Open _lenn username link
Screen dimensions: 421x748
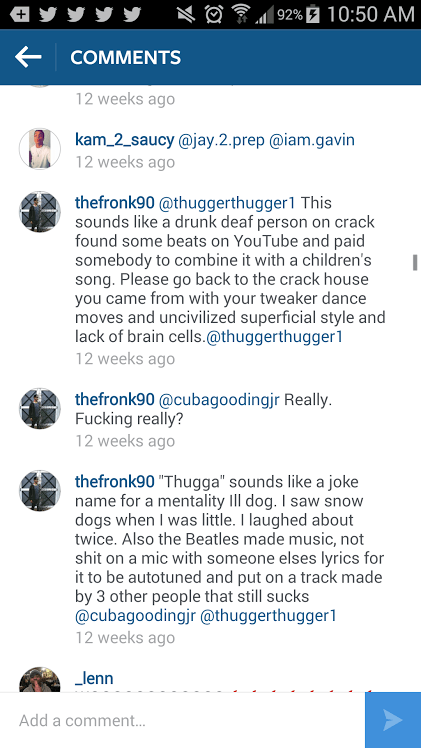click(x=94, y=678)
